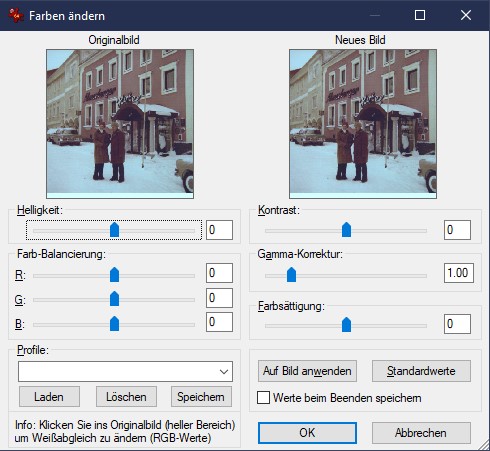This screenshot has height=451, width=490.
Task: Enable Werte beim Beenden speichern checkbox
Action: (263, 397)
